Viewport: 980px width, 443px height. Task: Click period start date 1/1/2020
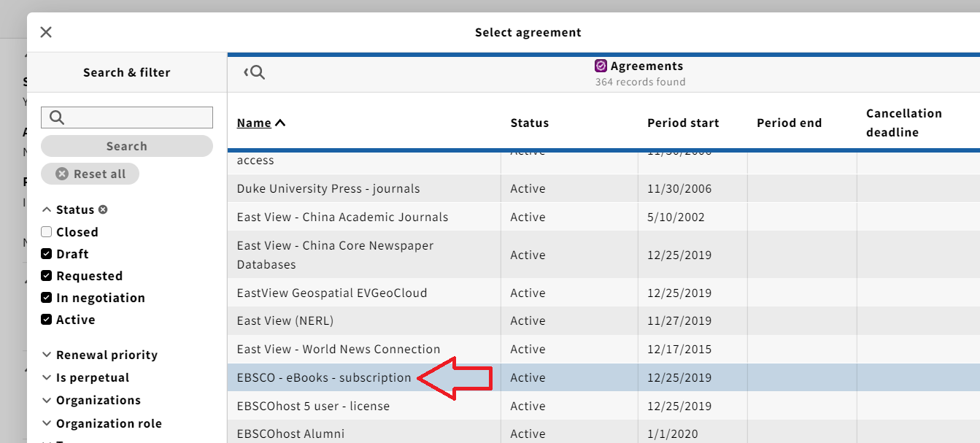(673, 434)
